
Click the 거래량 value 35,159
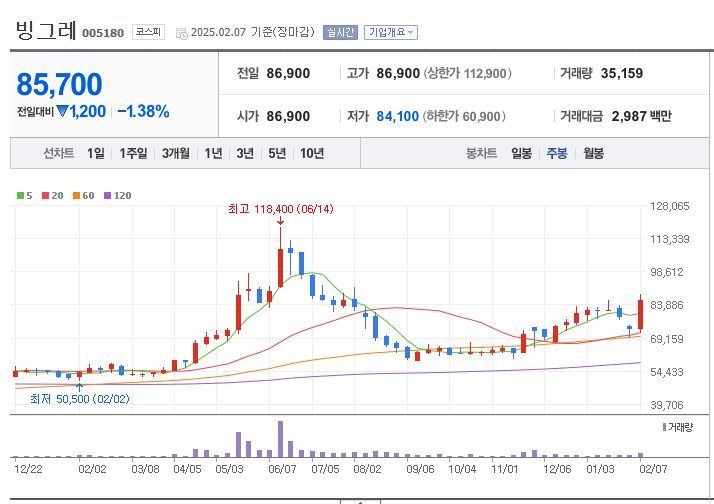(x=622, y=73)
